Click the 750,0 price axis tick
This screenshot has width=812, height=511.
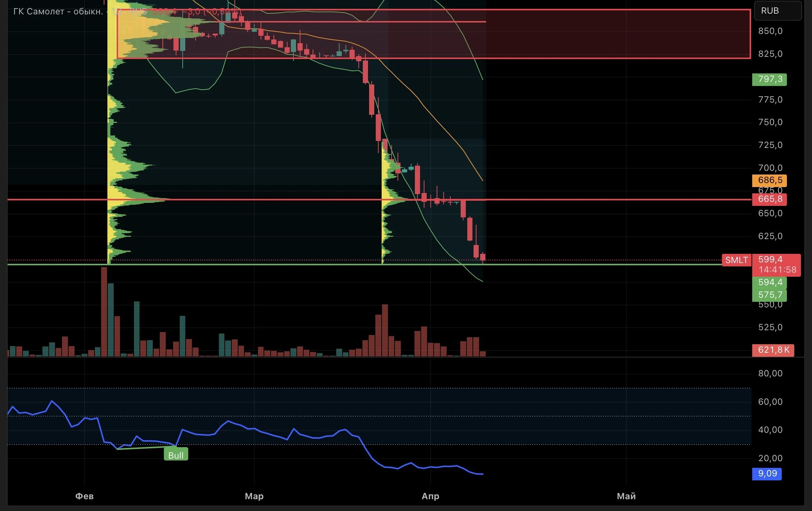[770, 122]
